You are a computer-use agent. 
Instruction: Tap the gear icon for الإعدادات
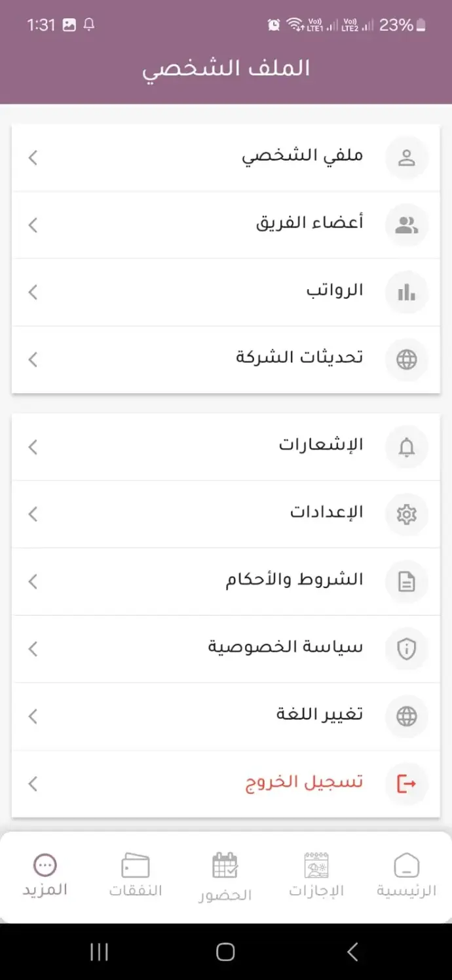[406, 515]
